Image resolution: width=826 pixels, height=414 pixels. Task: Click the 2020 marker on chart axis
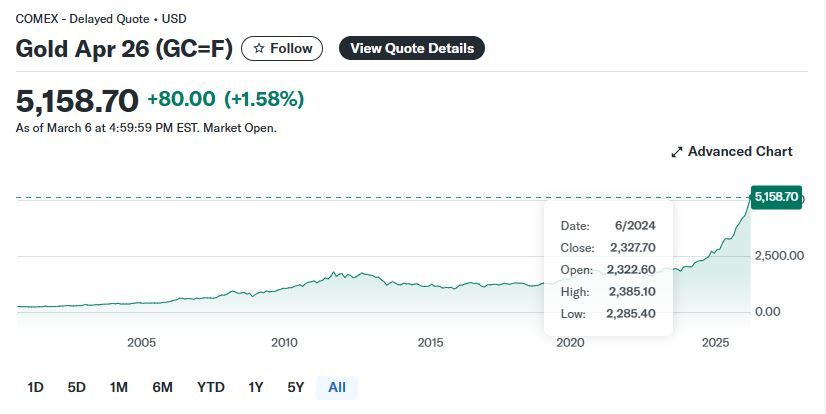point(570,342)
